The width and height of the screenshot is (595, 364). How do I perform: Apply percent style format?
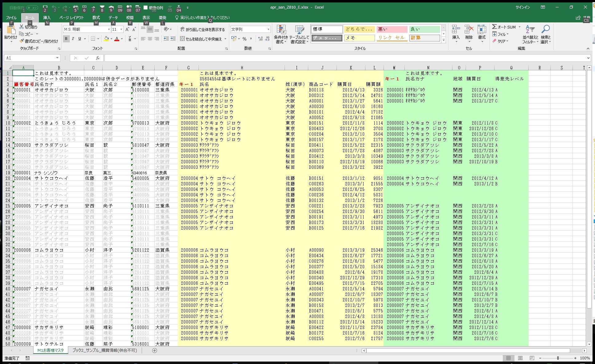[244, 39]
